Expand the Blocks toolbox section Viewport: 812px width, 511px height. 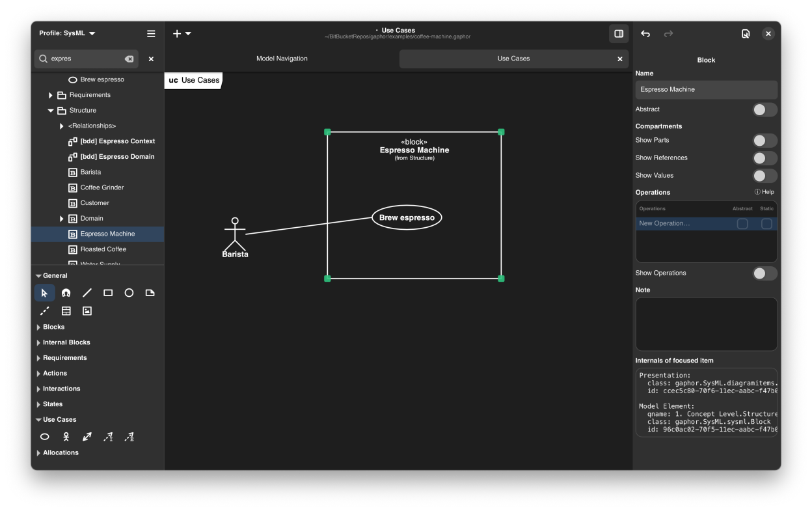click(x=53, y=327)
